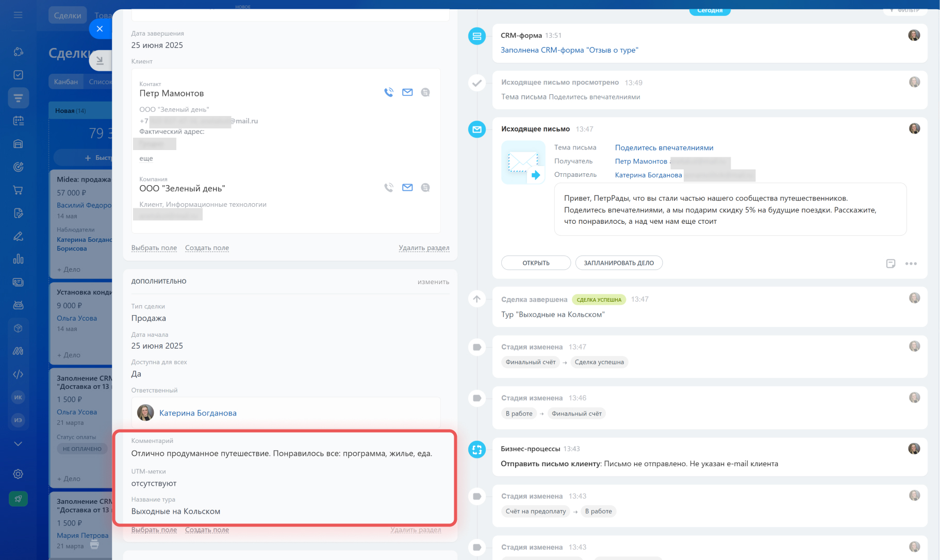Close the deal card with blue X button
940x560 pixels.
tap(100, 29)
